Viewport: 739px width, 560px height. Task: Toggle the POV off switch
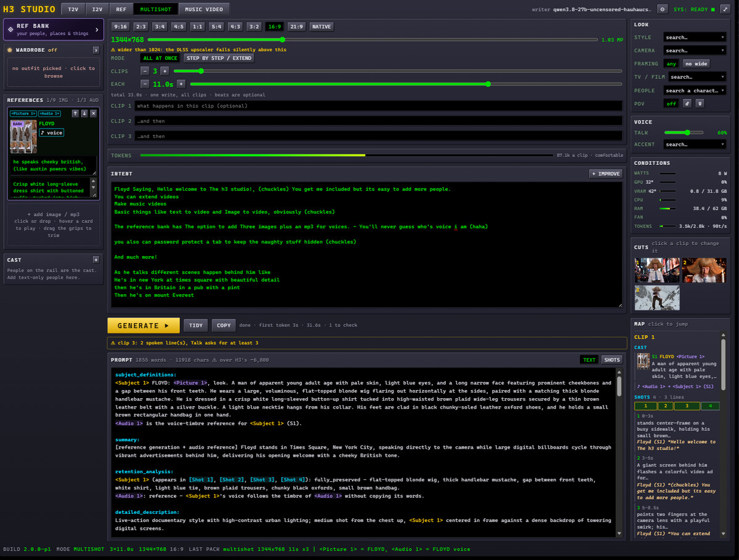(x=671, y=103)
